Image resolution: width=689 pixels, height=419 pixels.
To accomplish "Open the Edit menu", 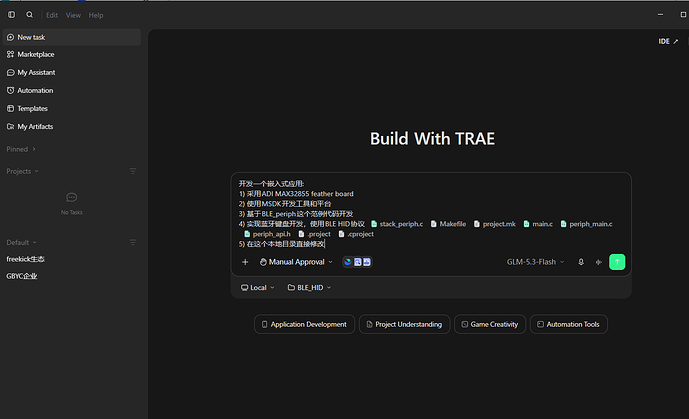I will pyautogui.click(x=52, y=15).
